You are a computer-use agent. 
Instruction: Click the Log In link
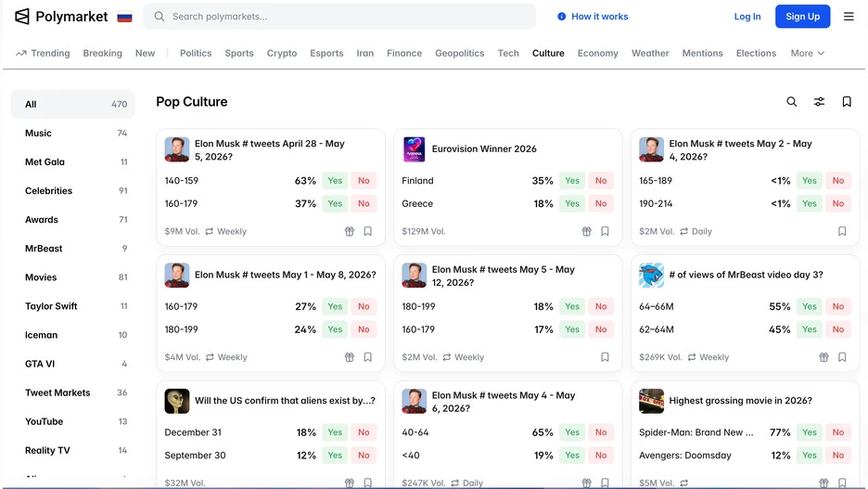(747, 17)
